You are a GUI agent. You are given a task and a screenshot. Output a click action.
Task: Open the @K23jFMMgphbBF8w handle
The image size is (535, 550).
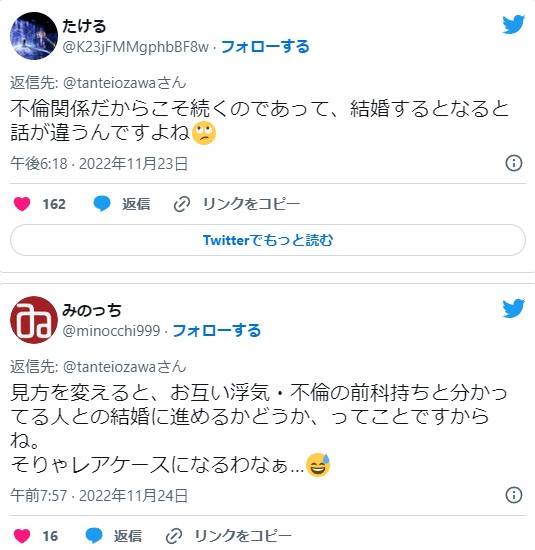(x=135, y=47)
